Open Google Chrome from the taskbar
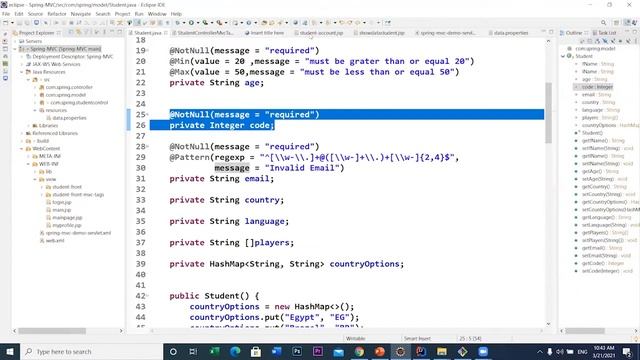 359,351
